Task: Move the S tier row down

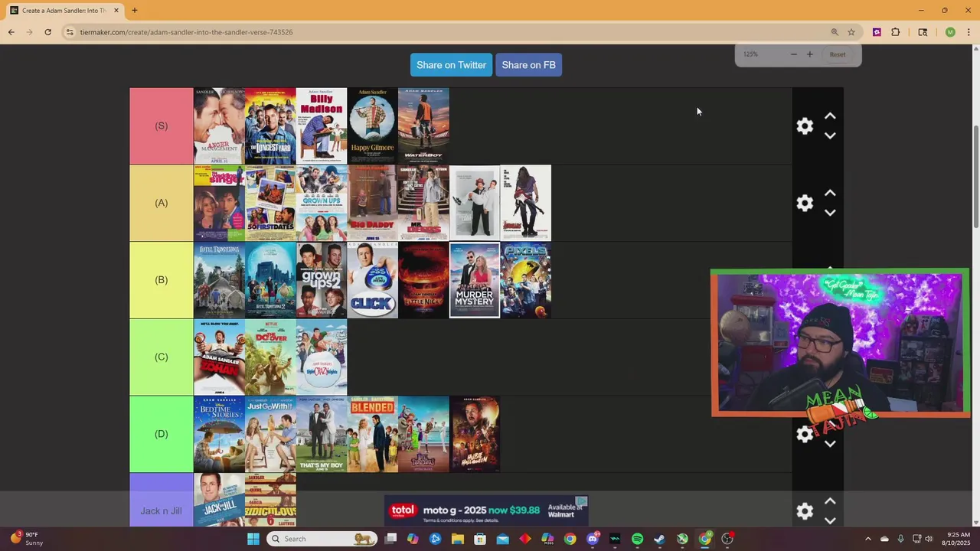Action: coord(830,136)
